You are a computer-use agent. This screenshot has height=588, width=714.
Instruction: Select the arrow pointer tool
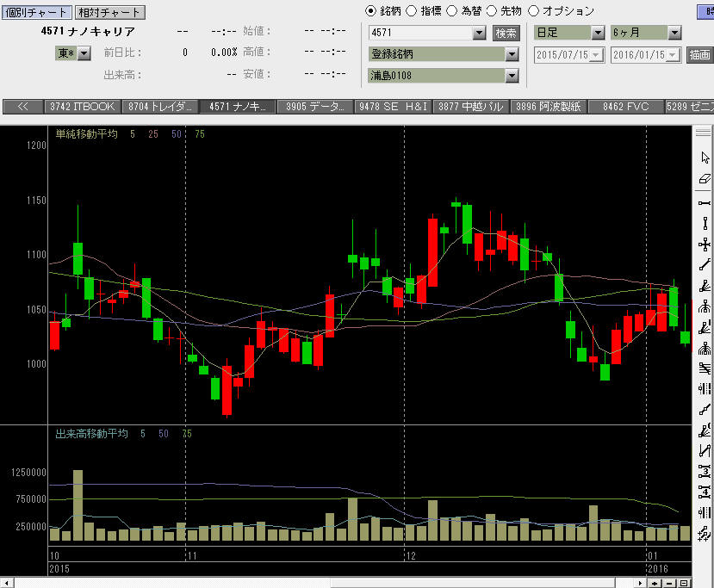pyautogui.click(x=705, y=158)
